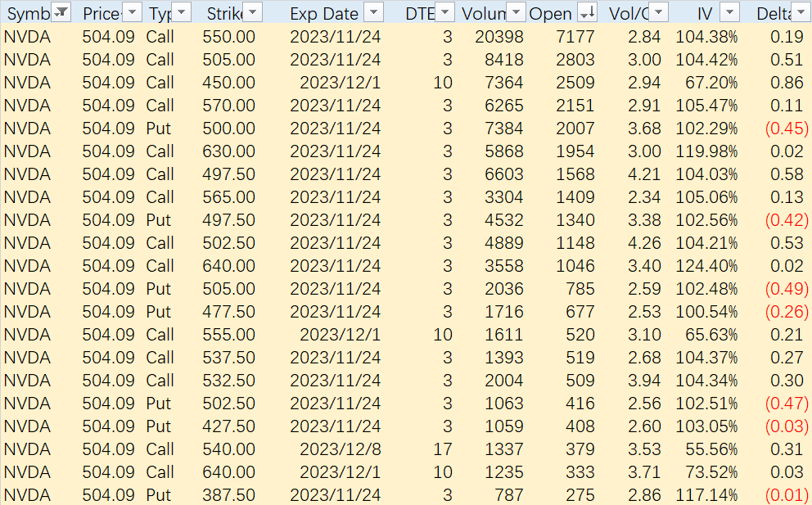
Task: Select volume cell 1063
Action: point(504,403)
